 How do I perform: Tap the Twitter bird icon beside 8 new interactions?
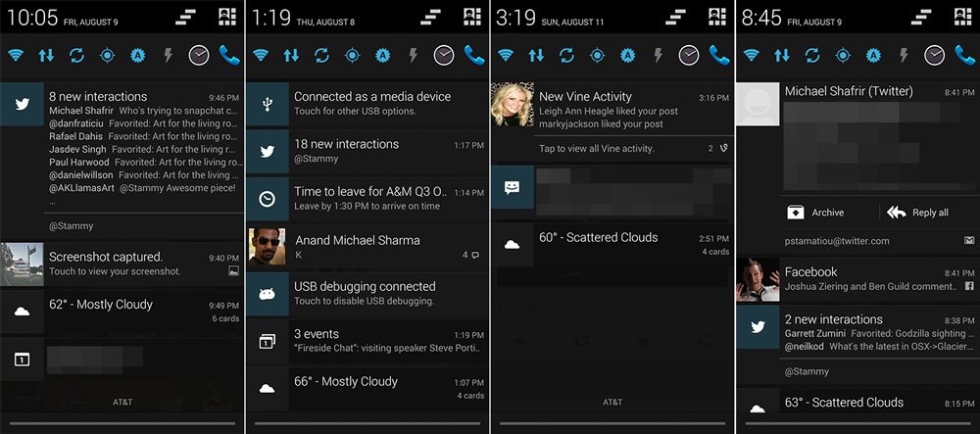click(x=22, y=104)
